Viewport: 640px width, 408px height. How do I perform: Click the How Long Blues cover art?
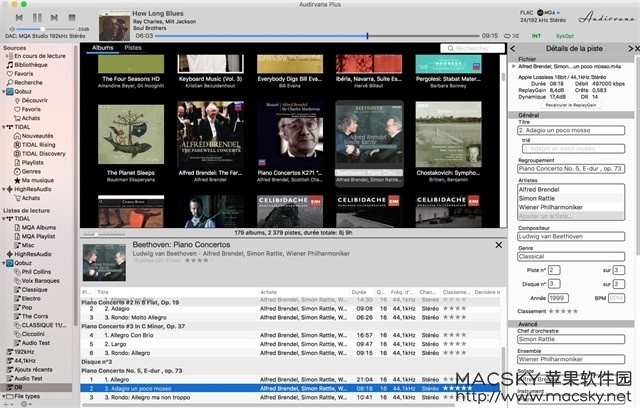tap(114, 26)
